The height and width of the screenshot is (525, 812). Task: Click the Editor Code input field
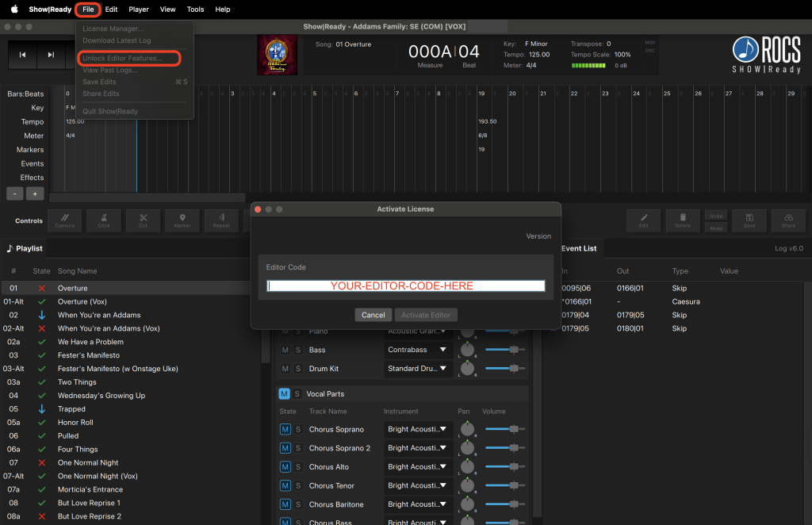pos(405,286)
